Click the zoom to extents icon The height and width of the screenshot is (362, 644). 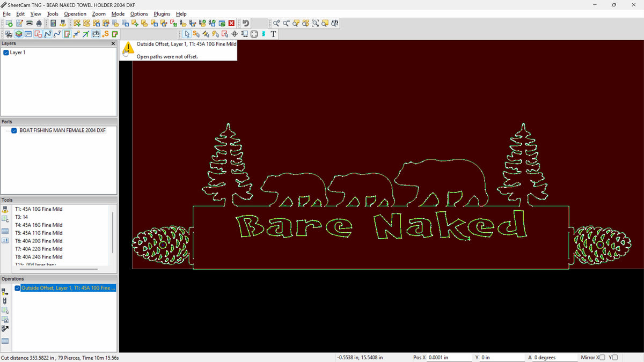(315, 24)
